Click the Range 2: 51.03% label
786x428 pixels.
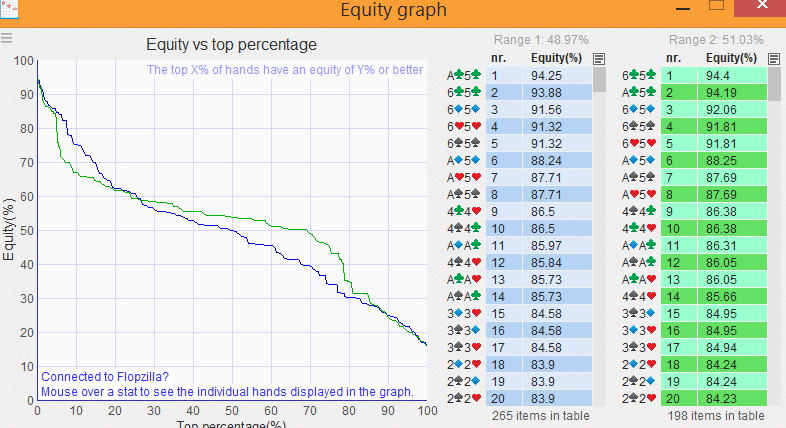716,40
